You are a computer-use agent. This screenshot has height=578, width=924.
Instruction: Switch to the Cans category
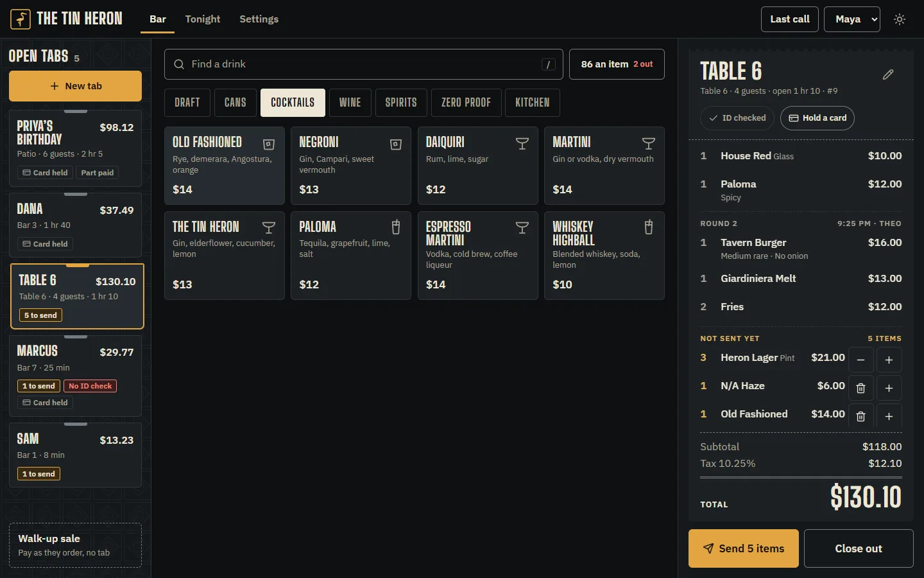(x=235, y=103)
